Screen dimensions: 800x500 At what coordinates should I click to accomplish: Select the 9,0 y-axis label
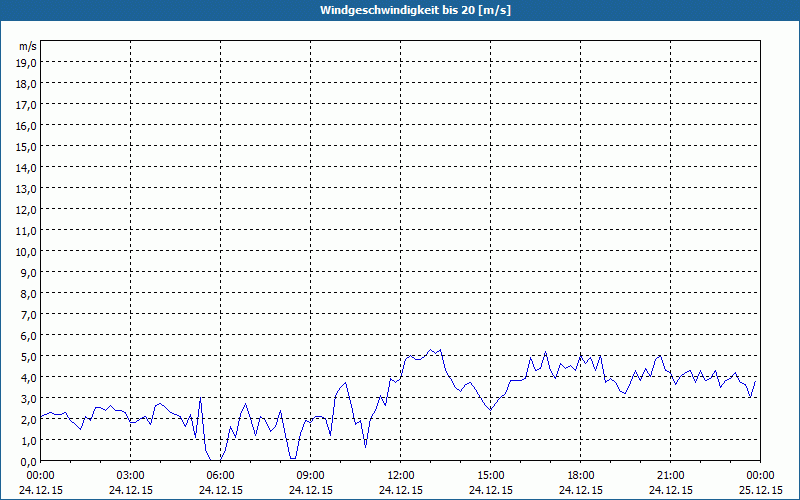click(29, 273)
